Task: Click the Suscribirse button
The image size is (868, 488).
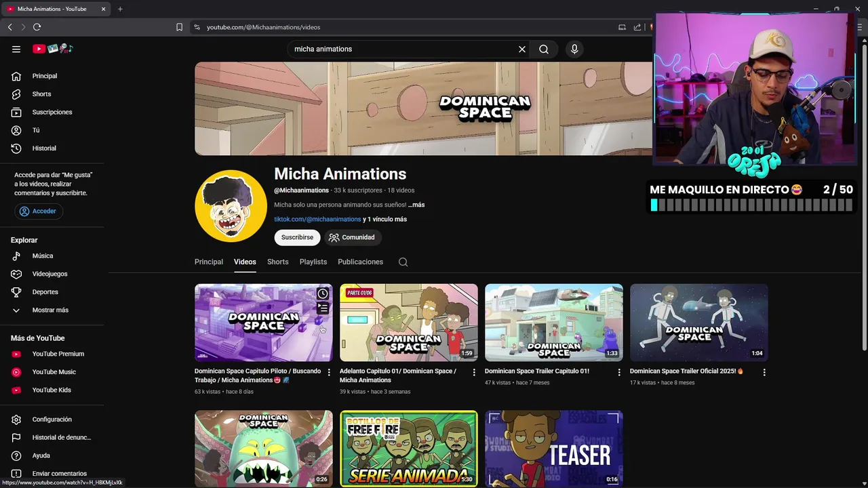Action: pos(297,237)
